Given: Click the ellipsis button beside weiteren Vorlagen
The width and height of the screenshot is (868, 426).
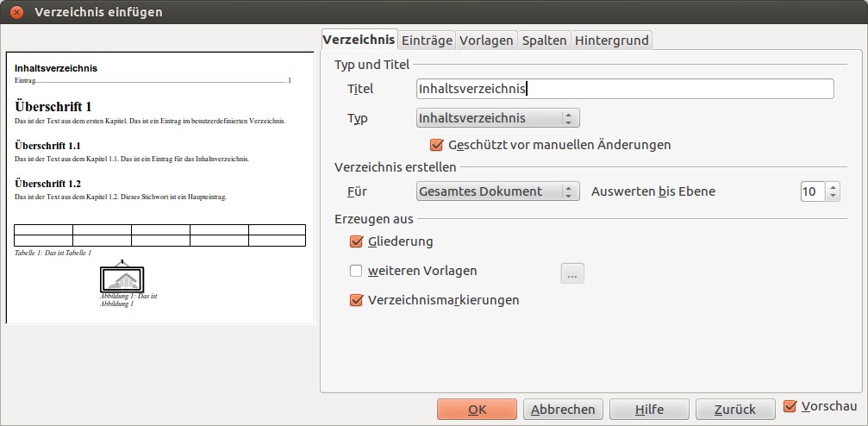Looking at the screenshot, I should pos(572,273).
